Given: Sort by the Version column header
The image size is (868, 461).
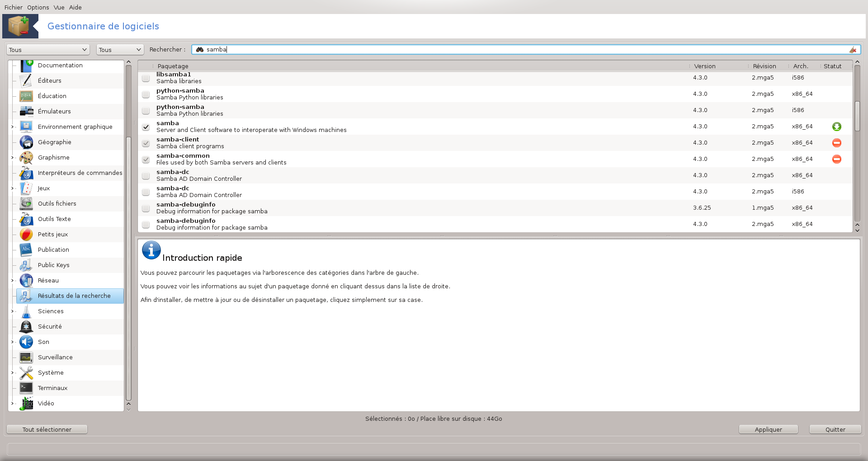Looking at the screenshot, I should (x=705, y=66).
